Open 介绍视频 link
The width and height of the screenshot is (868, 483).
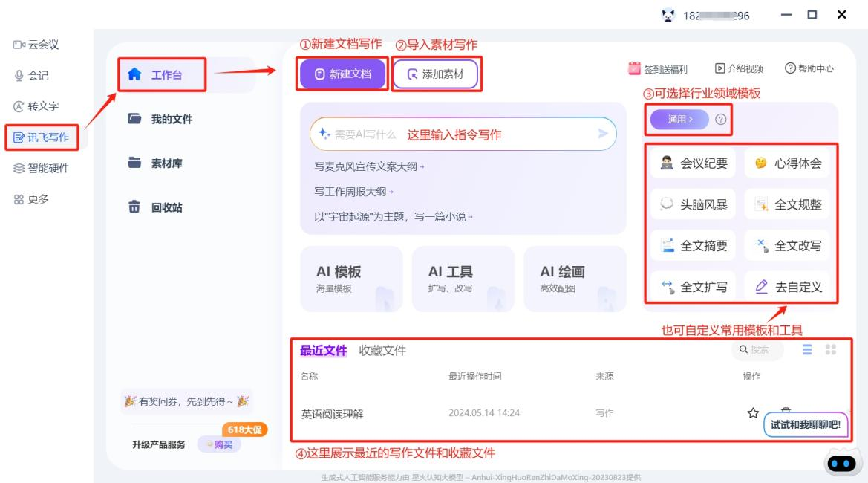[x=739, y=68]
